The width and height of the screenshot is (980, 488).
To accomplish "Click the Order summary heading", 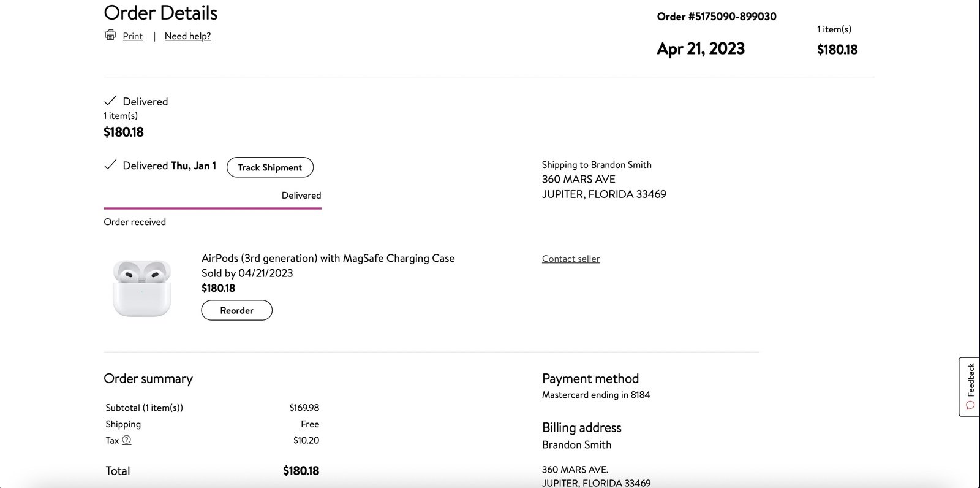I will [x=148, y=379].
